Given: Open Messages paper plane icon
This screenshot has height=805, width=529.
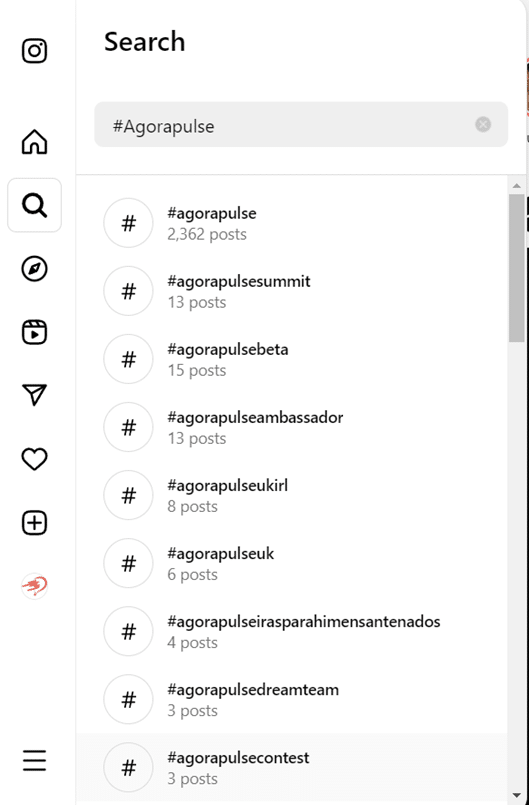Looking at the screenshot, I should (34, 395).
